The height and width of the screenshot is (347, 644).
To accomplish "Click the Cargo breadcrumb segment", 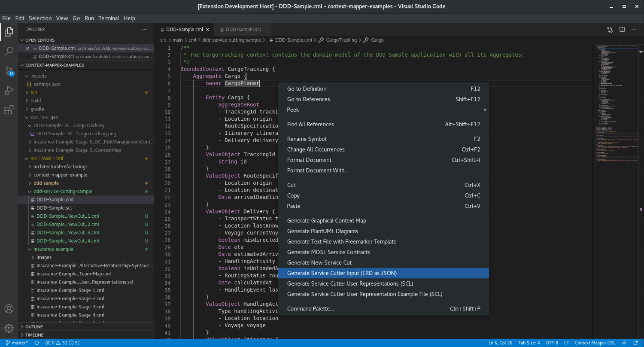I will click(377, 40).
